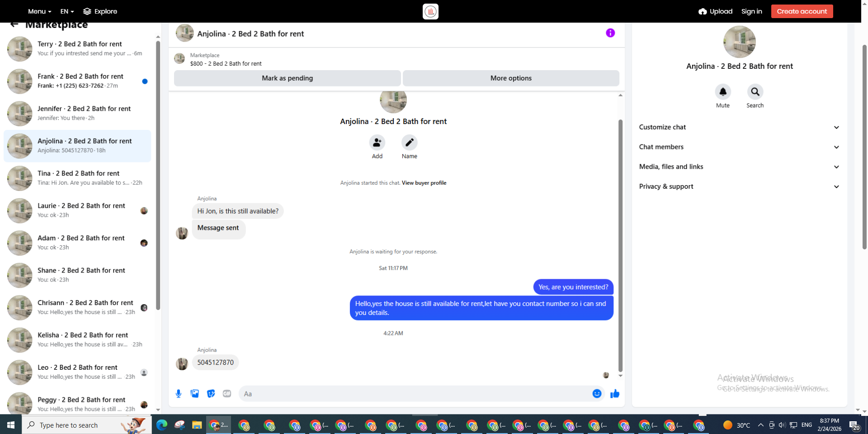Open the Menu dropdown

40,11
